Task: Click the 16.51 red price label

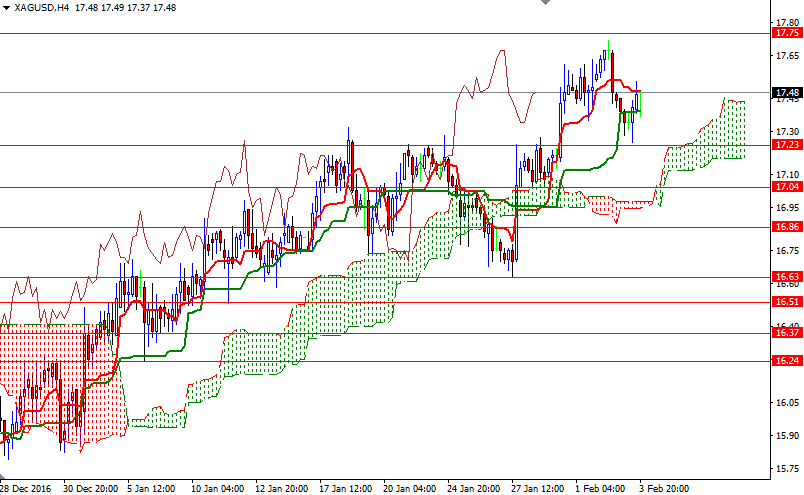Action: click(x=787, y=302)
